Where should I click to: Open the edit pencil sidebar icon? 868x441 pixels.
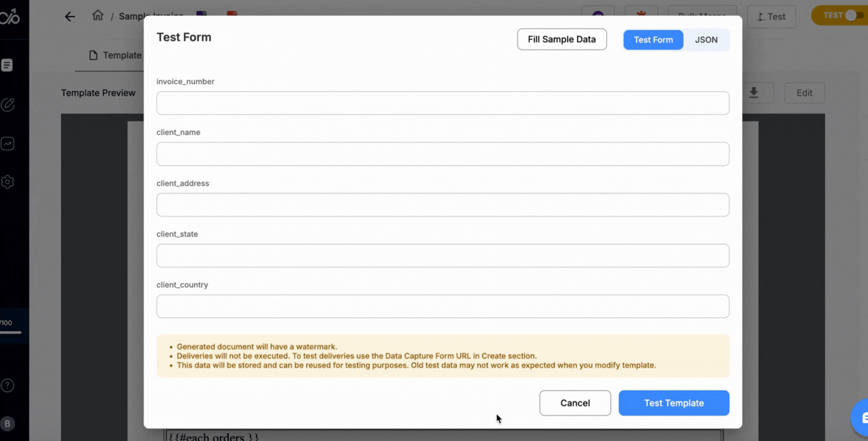click(x=8, y=105)
